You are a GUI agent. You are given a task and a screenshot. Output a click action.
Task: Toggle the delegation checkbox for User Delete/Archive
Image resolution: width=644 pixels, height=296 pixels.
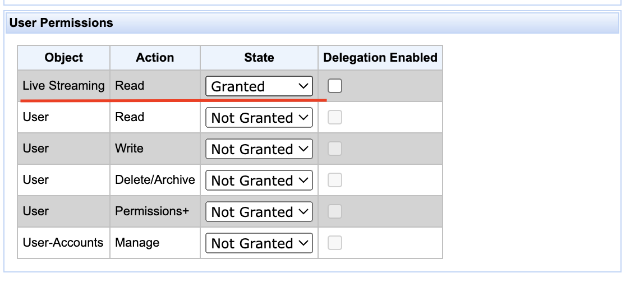pyautogui.click(x=335, y=180)
